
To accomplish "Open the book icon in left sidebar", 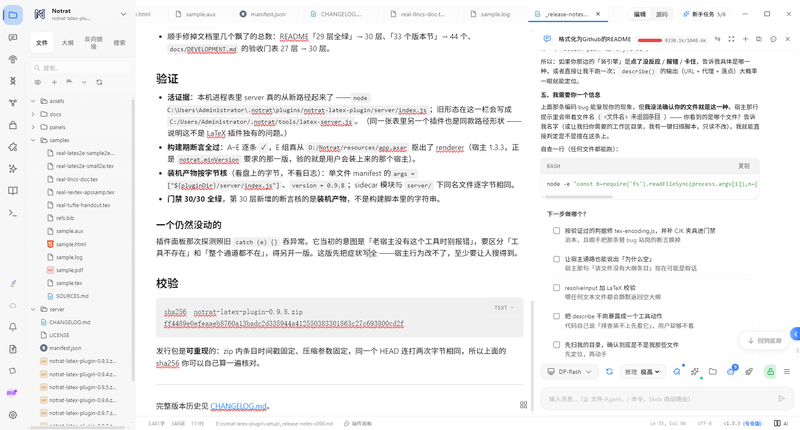I will (x=13, y=191).
